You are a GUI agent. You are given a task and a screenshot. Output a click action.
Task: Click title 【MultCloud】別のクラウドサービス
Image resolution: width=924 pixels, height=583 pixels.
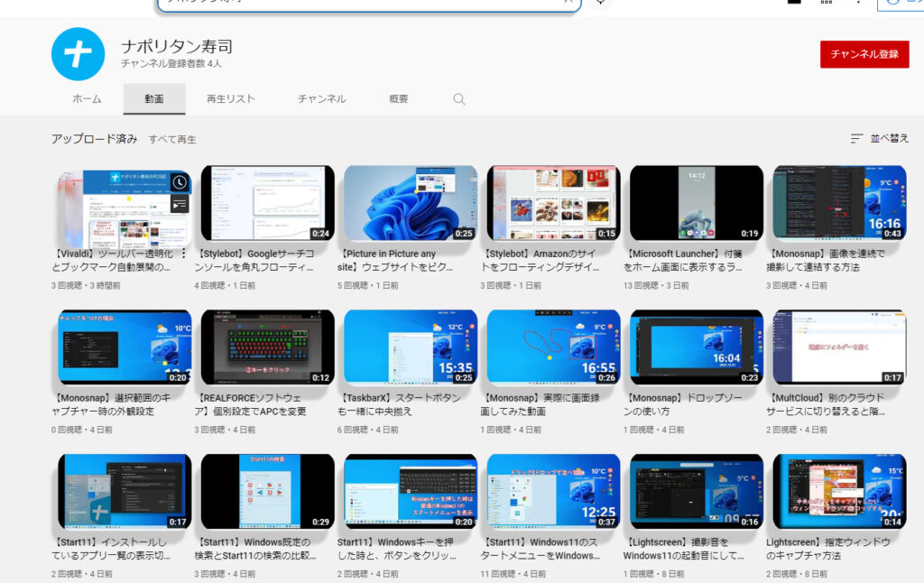click(826, 404)
